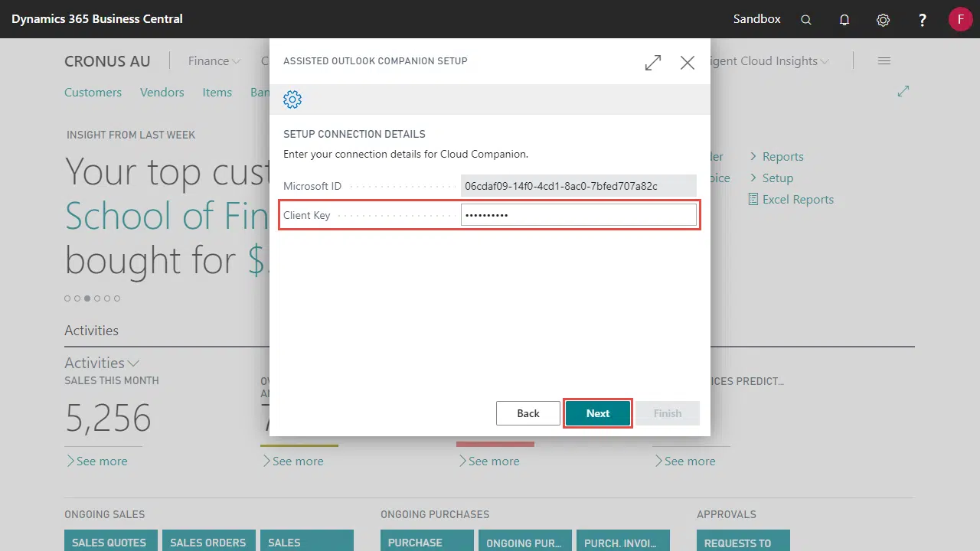
Task: Open the settings gear in the top bar
Action: tap(883, 20)
